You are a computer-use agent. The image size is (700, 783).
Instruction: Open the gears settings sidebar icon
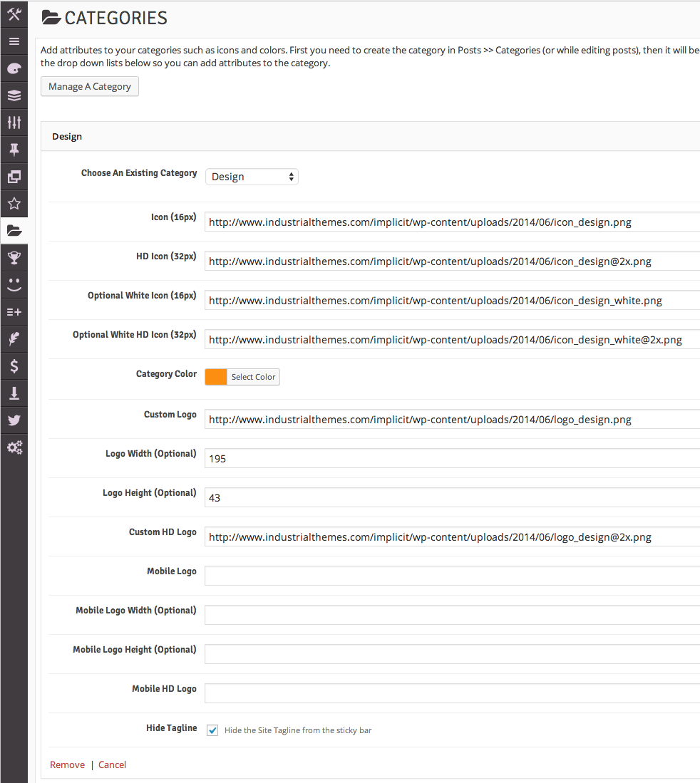[x=14, y=447]
